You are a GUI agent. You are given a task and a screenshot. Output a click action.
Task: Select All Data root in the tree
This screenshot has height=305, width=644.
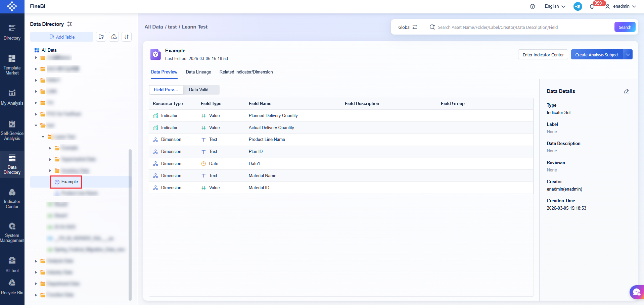(49, 50)
